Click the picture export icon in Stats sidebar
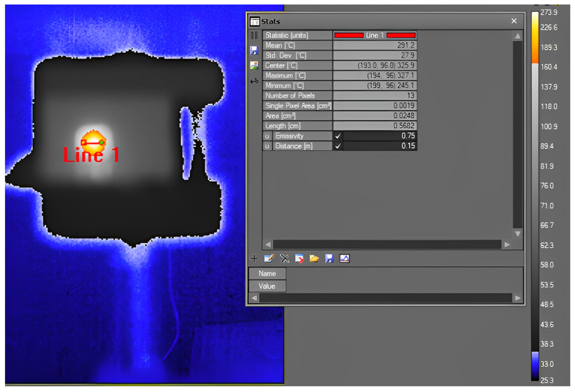 point(254,65)
